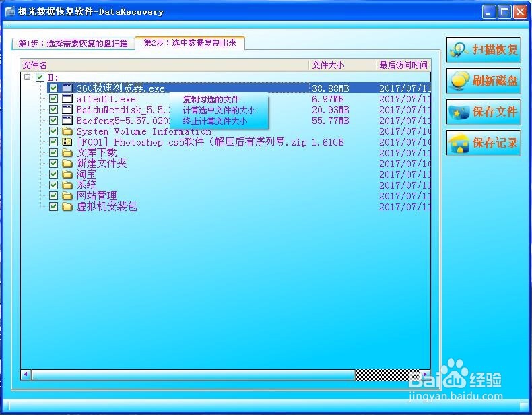
Task: Sort by the 文件大小 column header
Action: 342,65
